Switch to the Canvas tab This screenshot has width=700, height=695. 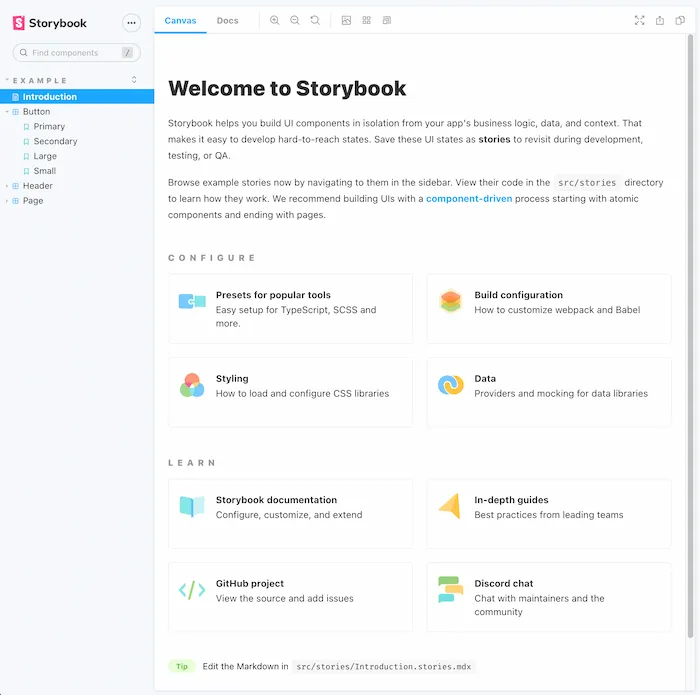point(180,21)
